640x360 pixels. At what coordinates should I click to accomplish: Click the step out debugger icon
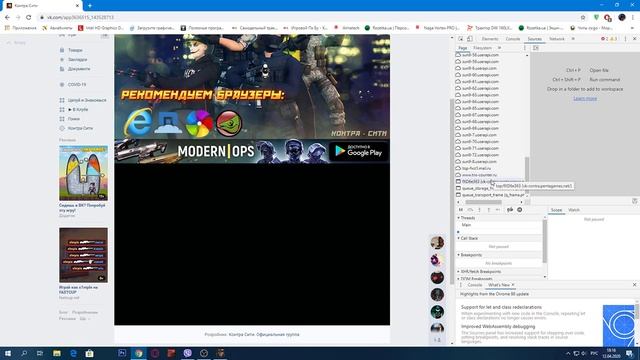tap(489, 210)
